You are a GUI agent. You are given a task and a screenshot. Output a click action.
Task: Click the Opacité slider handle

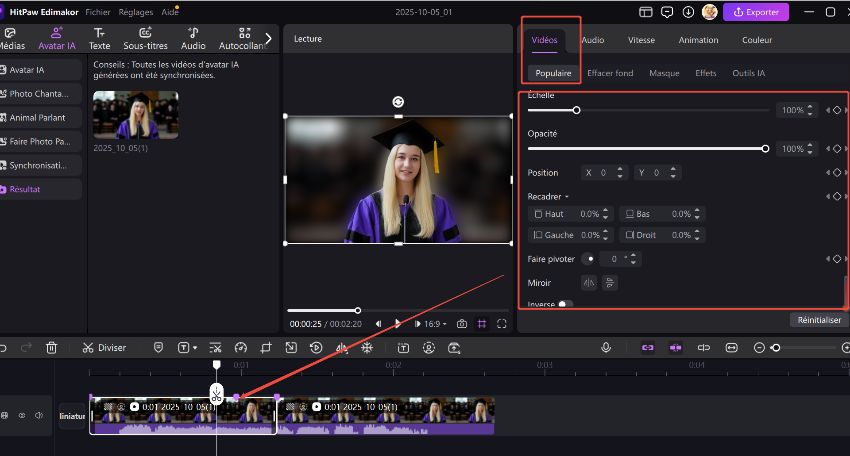point(765,148)
